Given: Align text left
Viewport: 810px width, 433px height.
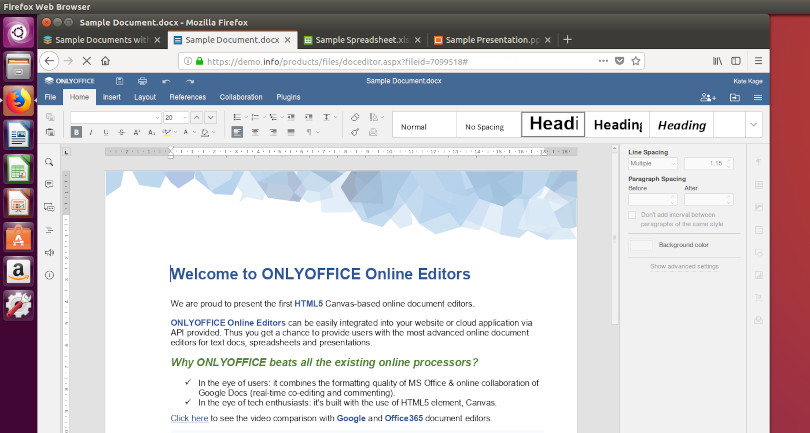Looking at the screenshot, I should point(237,132).
